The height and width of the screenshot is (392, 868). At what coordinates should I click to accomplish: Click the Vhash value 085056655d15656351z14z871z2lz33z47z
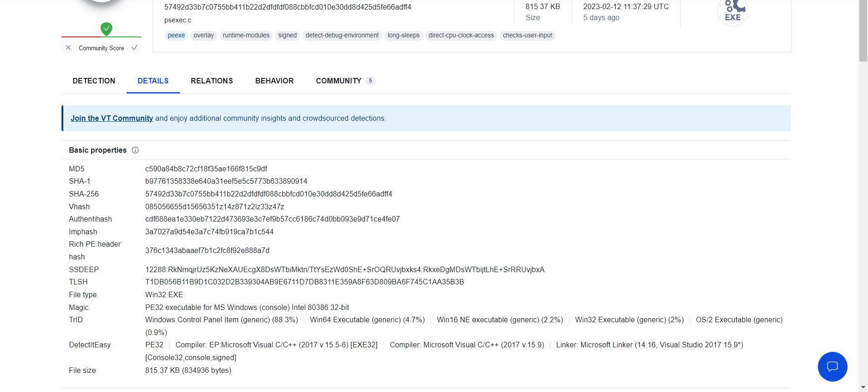pos(214,206)
